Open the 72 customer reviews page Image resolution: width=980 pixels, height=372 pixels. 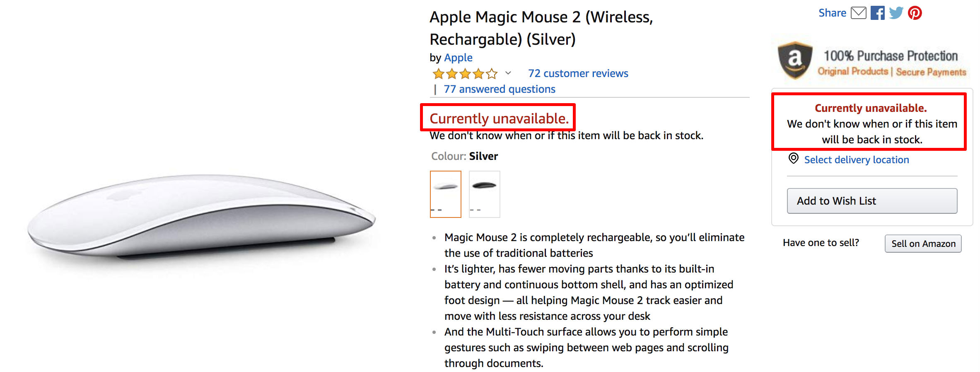(577, 73)
